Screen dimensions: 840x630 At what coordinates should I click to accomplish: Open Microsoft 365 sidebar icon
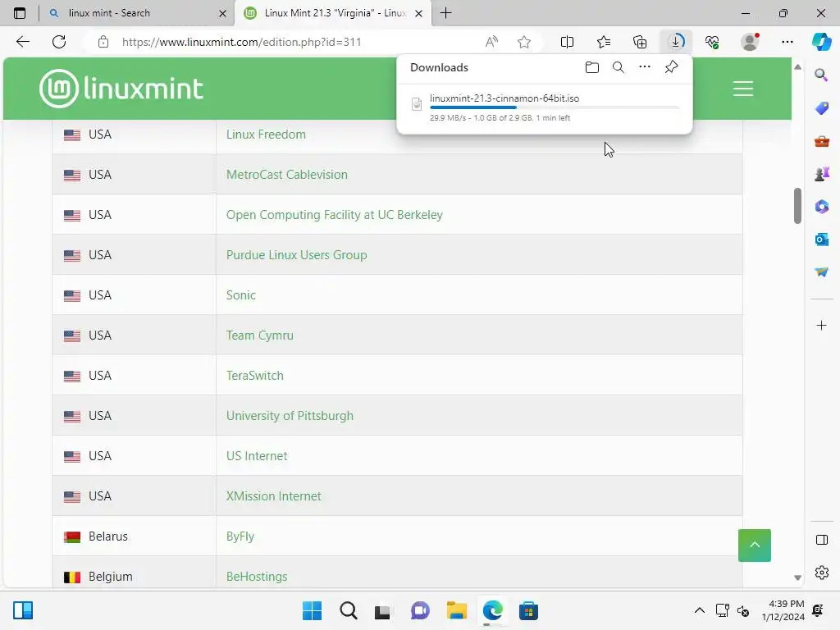pos(821,206)
